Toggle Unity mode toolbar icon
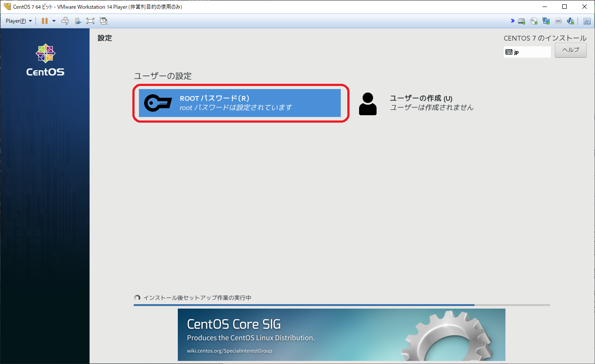 (x=104, y=21)
